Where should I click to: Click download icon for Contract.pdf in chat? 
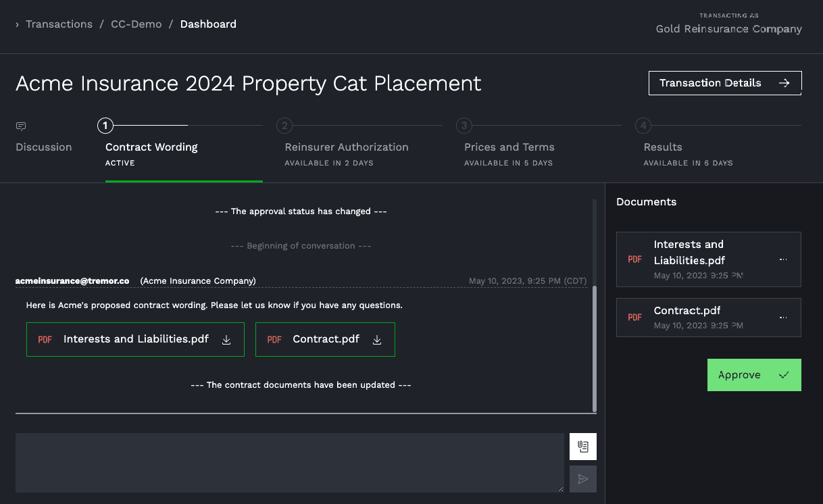(377, 340)
